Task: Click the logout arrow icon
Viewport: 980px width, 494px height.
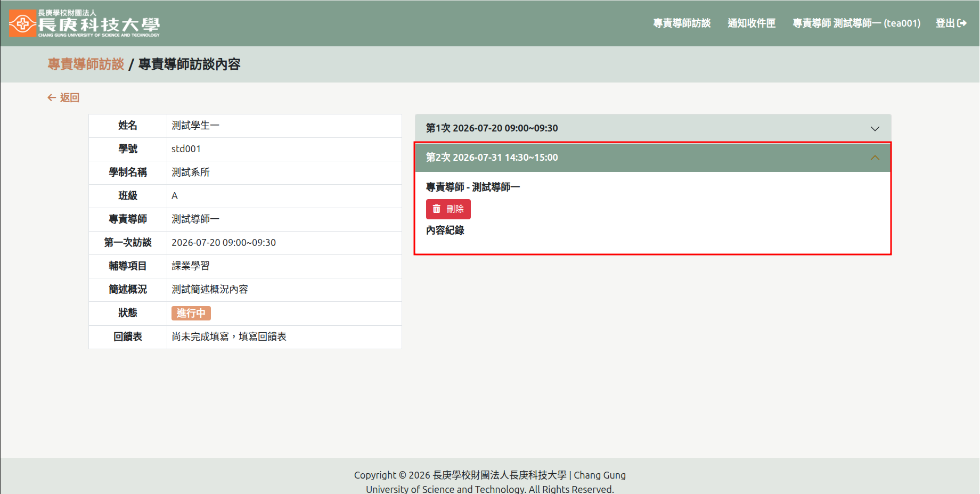Action: 962,23
